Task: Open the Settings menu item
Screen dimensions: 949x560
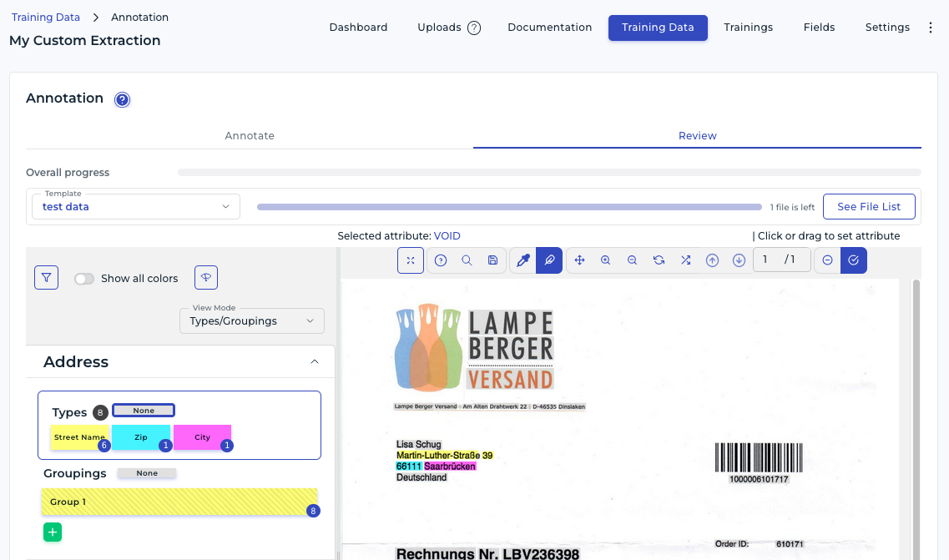Action: [887, 28]
